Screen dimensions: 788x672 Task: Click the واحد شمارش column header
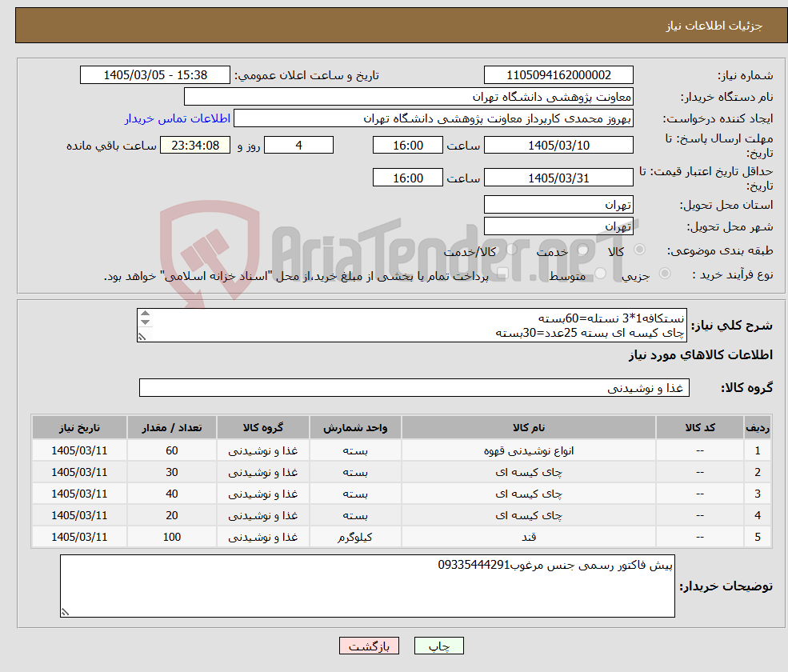pyautogui.click(x=355, y=428)
